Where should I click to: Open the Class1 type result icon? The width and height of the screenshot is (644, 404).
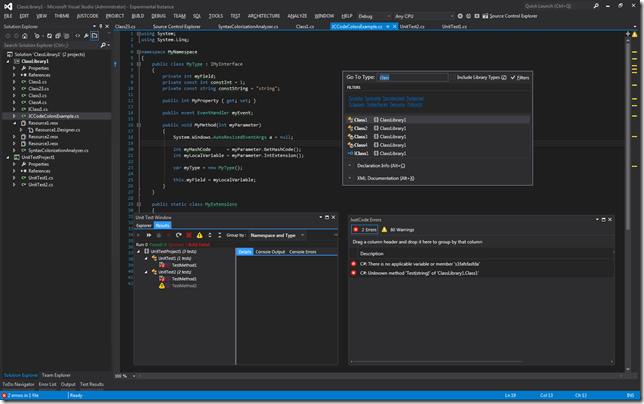(350, 120)
